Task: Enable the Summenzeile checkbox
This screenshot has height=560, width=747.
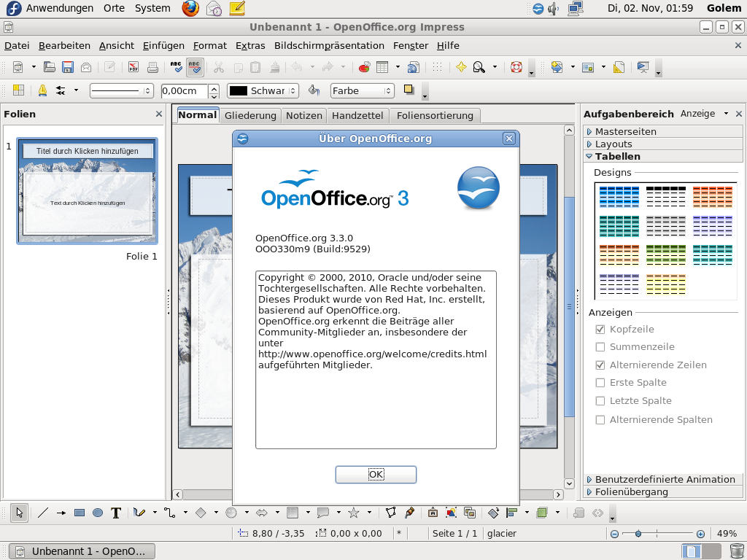Action: (600, 346)
